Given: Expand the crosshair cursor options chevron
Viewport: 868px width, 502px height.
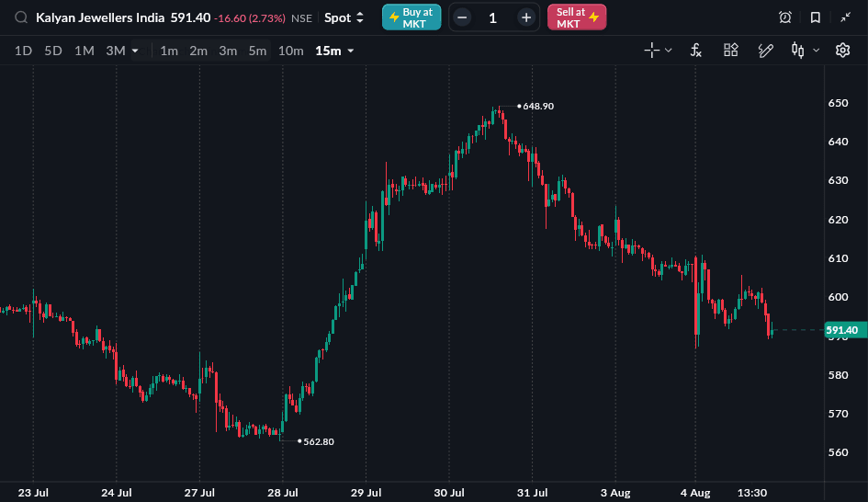Looking at the screenshot, I should click(668, 51).
